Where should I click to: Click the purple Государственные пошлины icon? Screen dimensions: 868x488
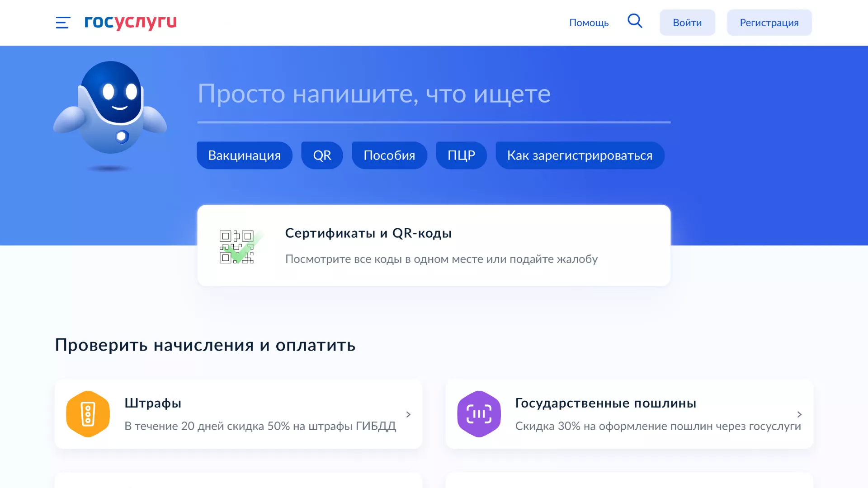click(x=479, y=413)
